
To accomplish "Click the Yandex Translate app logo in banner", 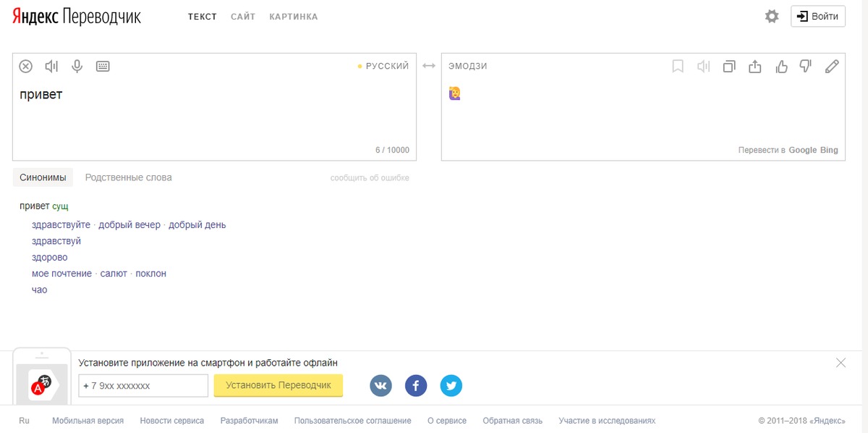I will click(x=41, y=385).
